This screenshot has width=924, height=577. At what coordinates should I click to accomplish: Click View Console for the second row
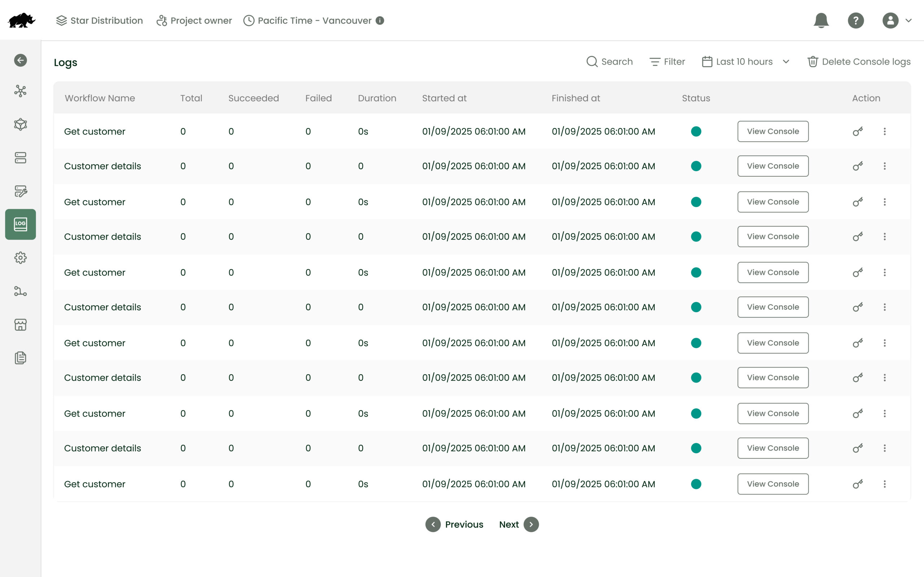(x=772, y=166)
